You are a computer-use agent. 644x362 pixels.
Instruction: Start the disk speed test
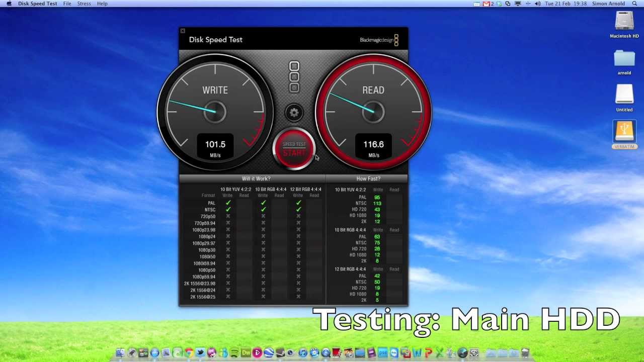[x=294, y=149]
